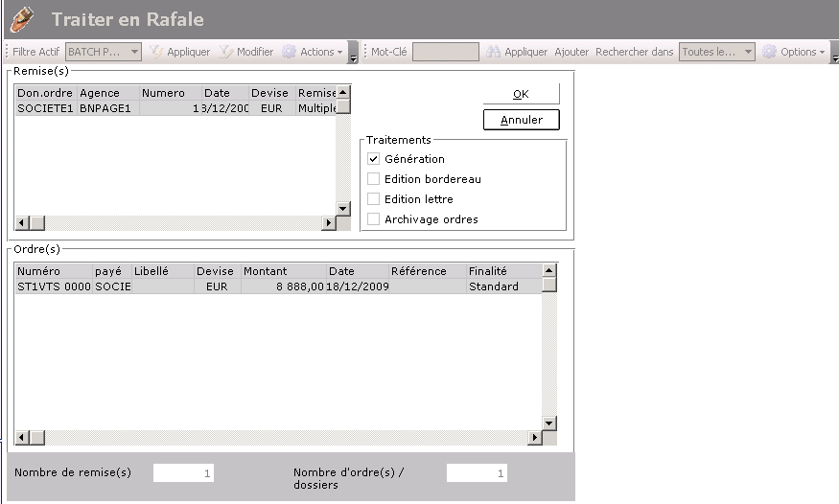
Task: Click the pencil application icon in title bar
Action: (x=22, y=18)
